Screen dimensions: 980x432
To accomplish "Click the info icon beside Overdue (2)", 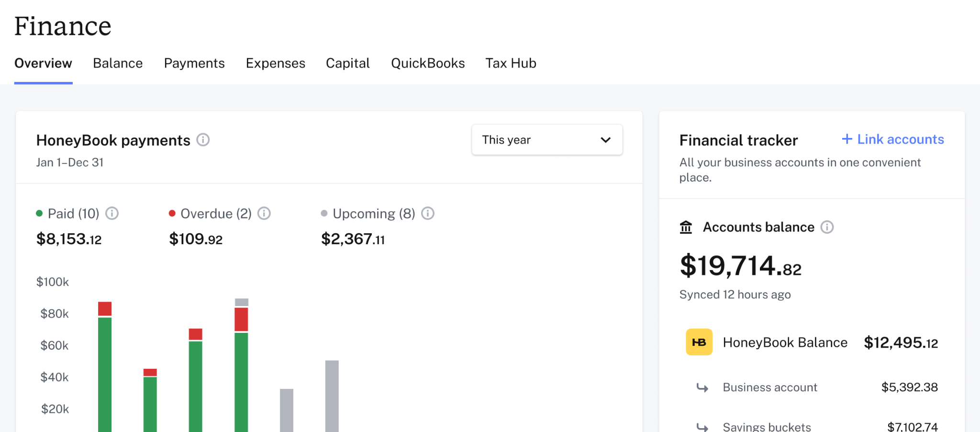I will [264, 213].
